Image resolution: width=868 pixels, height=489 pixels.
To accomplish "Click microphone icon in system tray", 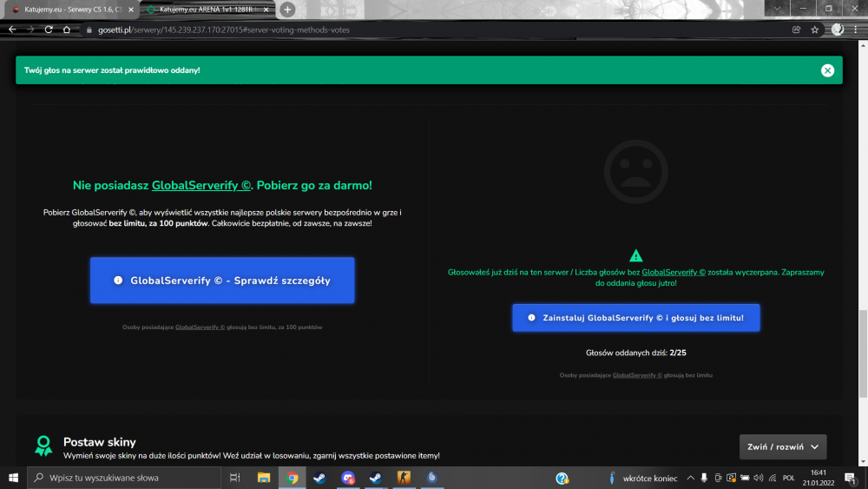I will pos(704,478).
